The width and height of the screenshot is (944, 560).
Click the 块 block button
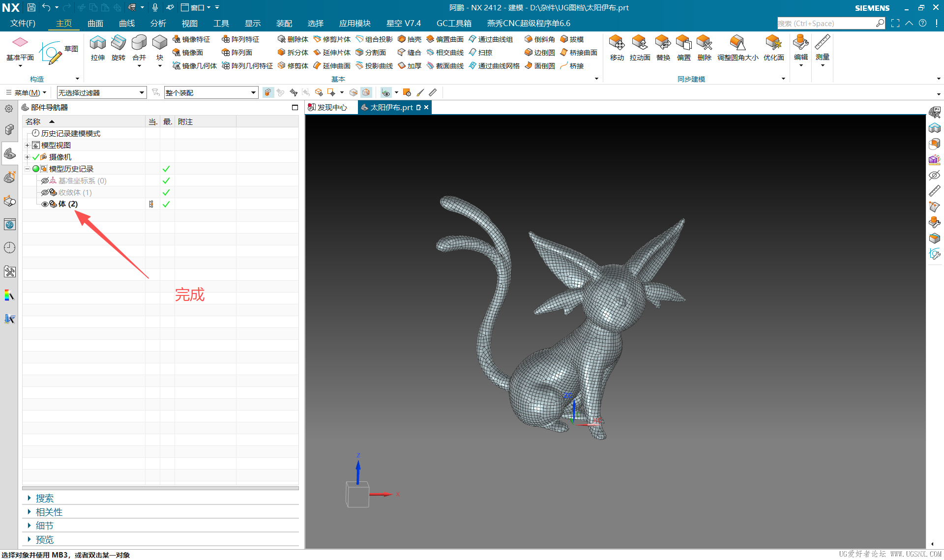[x=160, y=50]
